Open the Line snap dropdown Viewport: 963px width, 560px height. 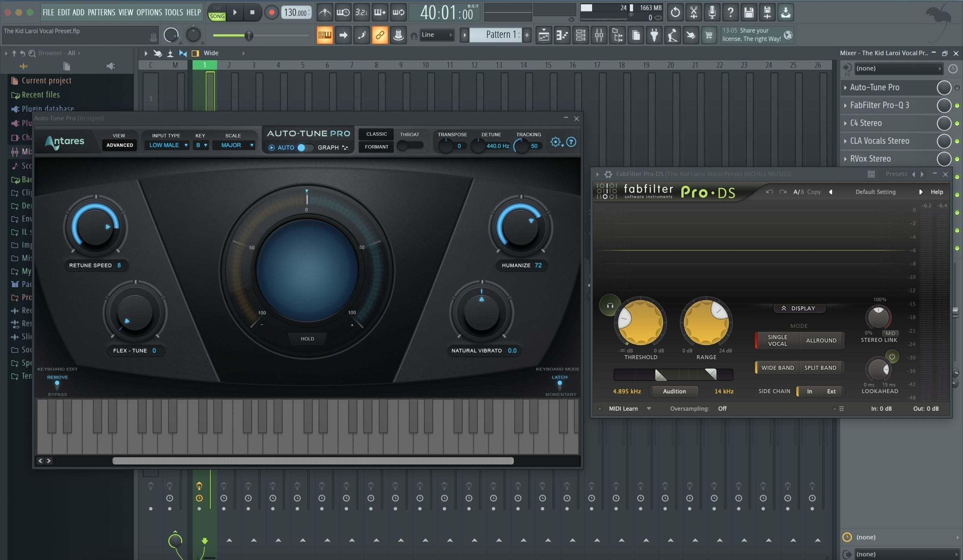click(436, 35)
